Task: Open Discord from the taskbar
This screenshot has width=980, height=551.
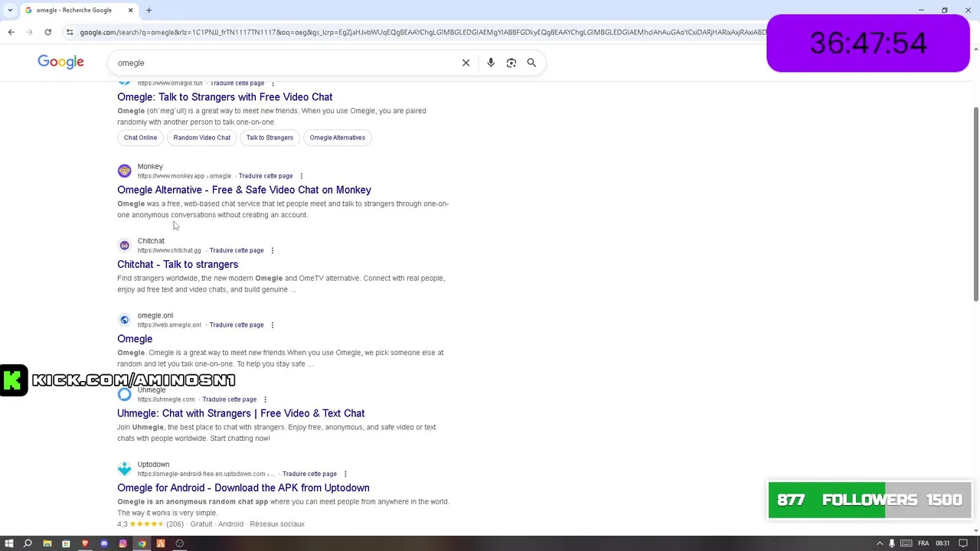Action: coord(104,543)
